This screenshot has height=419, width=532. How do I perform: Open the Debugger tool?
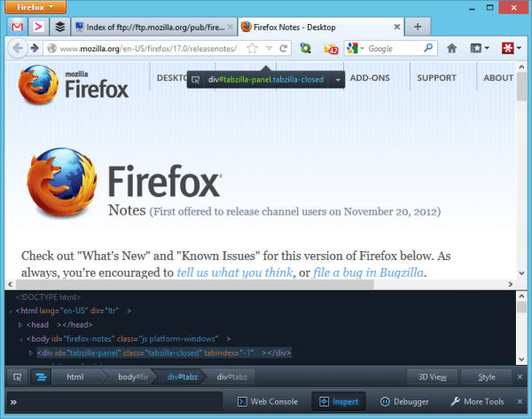403,401
